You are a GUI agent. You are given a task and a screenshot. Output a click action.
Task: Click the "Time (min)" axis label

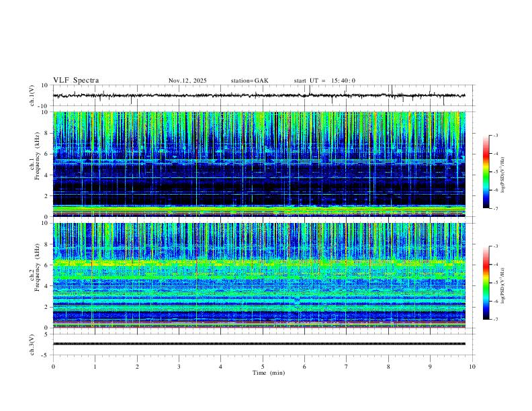(x=269, y=373)
